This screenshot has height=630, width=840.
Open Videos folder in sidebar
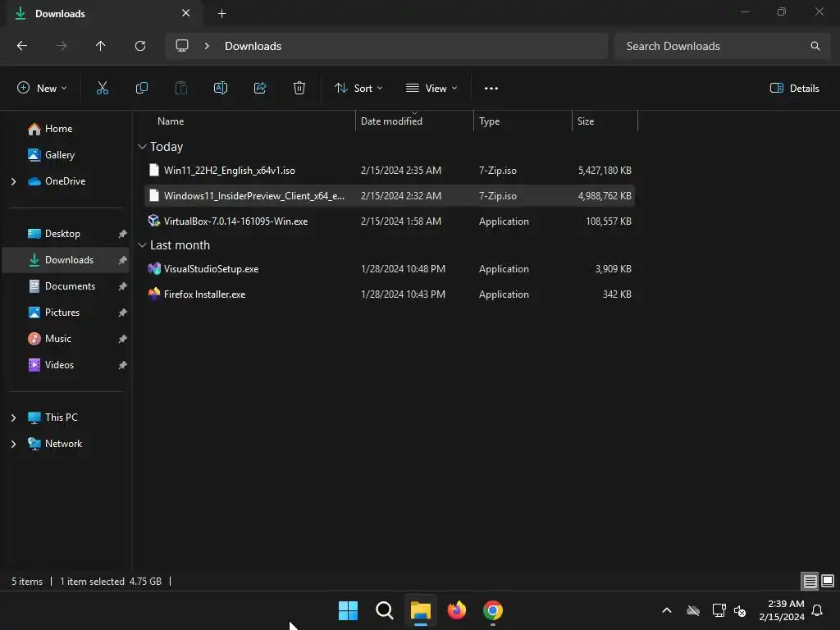pos(66,365)
